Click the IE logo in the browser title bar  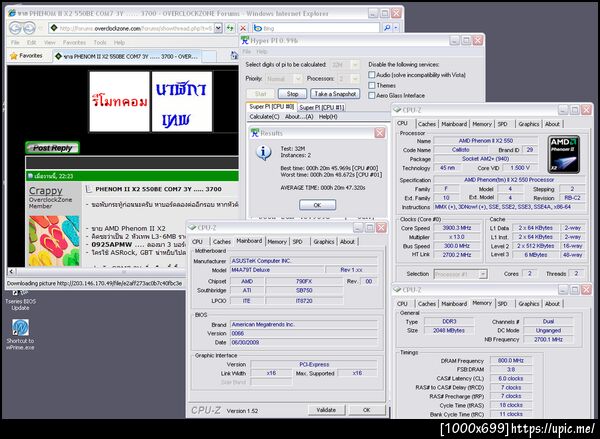(12, 13)
